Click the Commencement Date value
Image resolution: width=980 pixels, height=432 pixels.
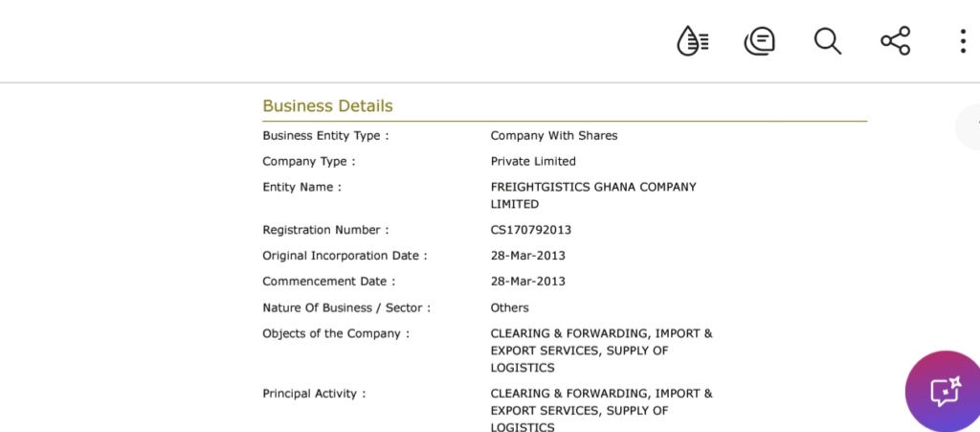[x=527, y=282]
